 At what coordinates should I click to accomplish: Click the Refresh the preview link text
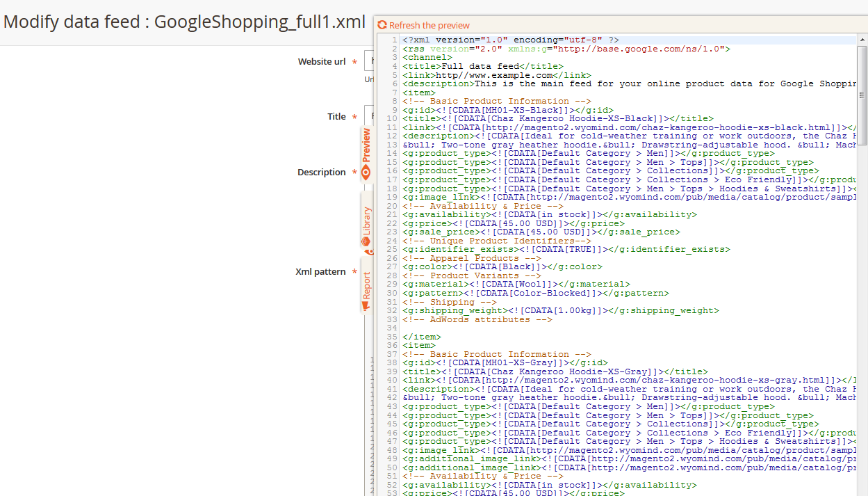tap(429, 25)
